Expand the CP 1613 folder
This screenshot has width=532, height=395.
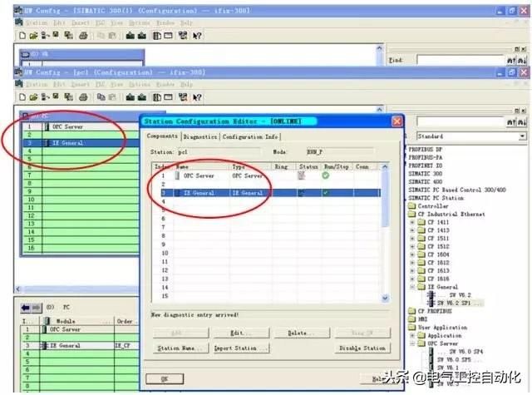pyautogui.click(x=412, y=271)
